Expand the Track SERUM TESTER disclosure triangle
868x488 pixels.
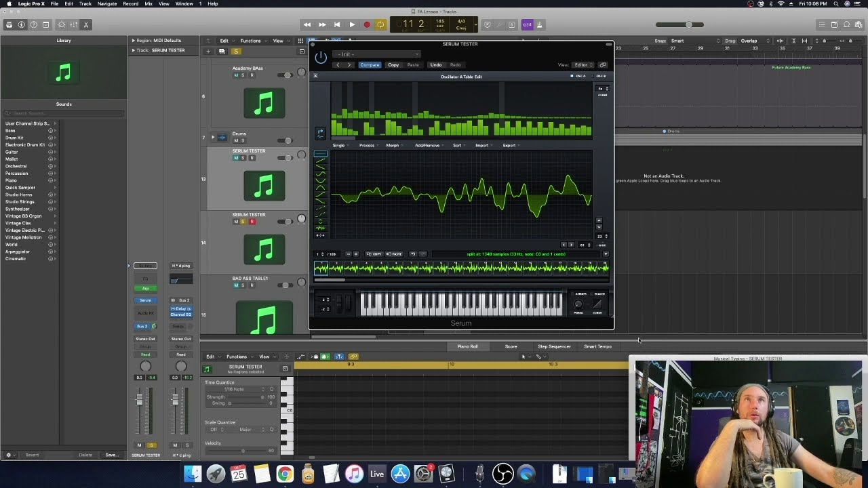[x=133, y=50]
